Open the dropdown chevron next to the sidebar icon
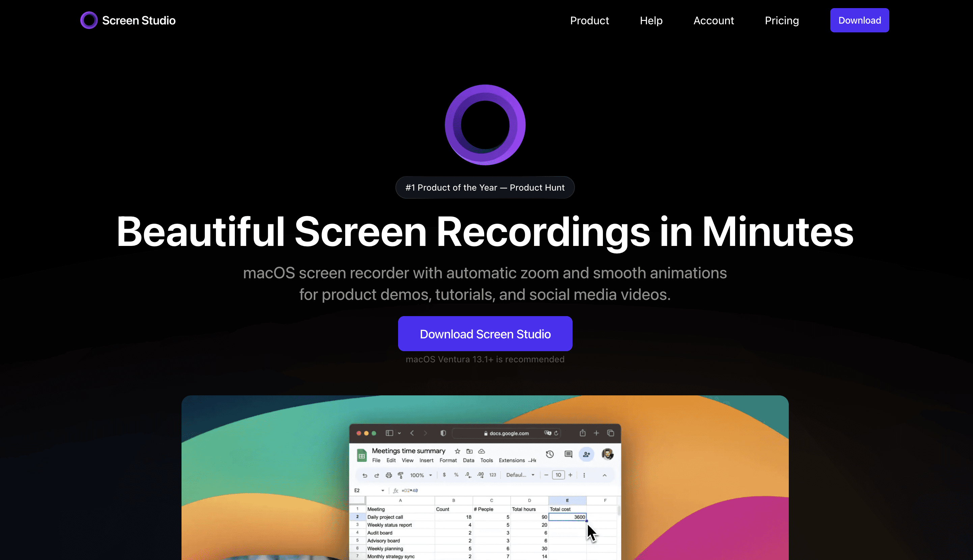 pyautogui.click(x=399, y=433)
